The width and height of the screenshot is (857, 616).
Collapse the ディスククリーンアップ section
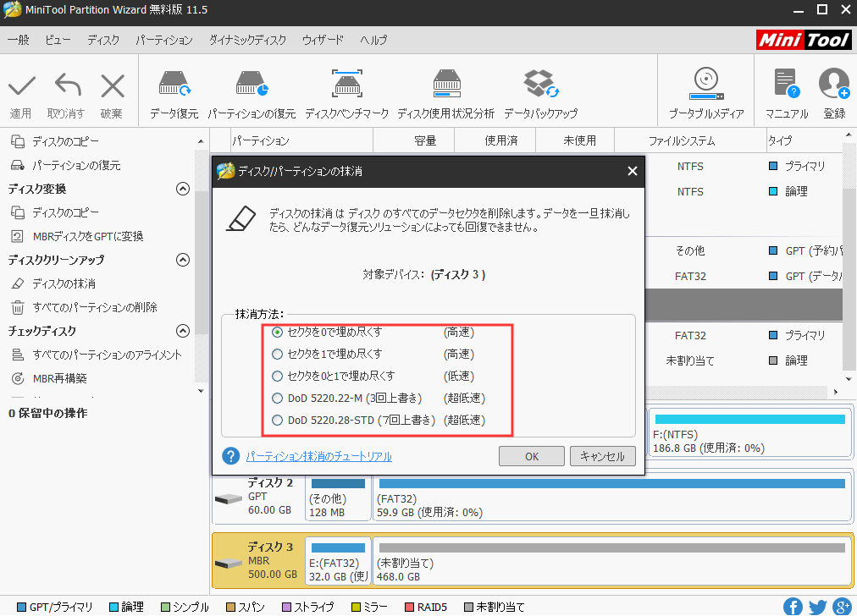183,260
